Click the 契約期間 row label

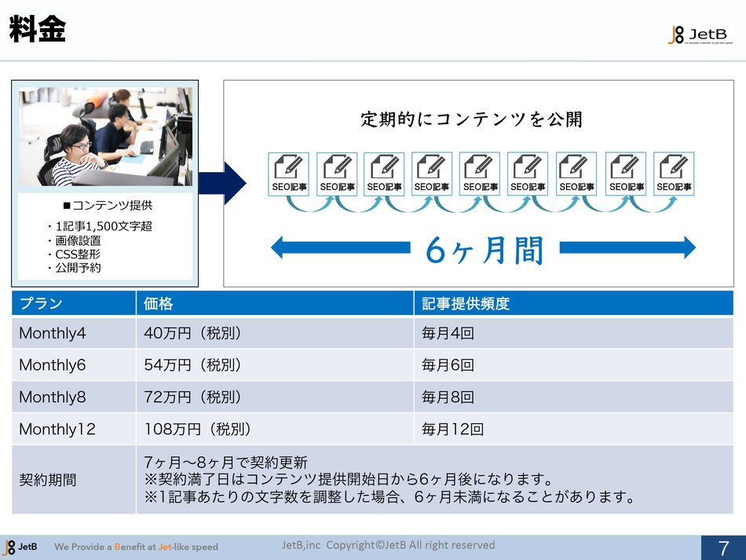click(74, 480)
